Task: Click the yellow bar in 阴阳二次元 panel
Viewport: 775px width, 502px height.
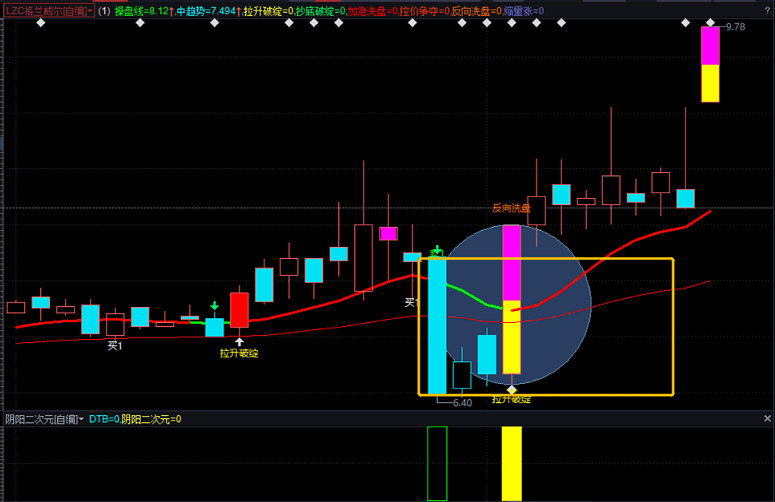Action: pyautogui.click(x=512, y=463)
